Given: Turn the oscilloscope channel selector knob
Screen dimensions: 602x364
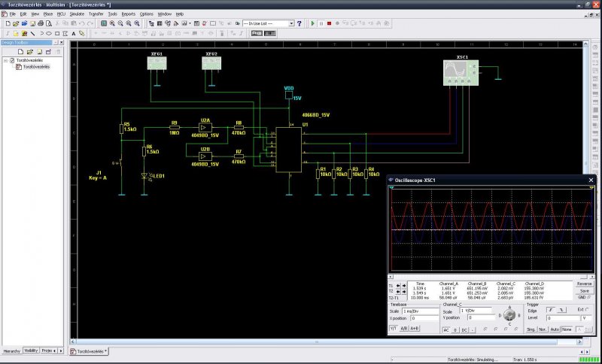Looking at the screenshot, I should click(x=509, y=316).
